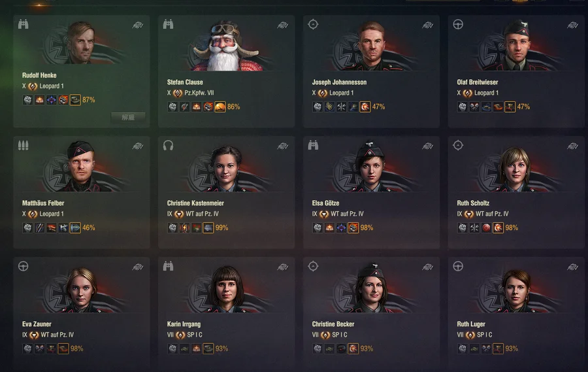Viewport: 588px width, 372px height.
Task: Click the commander binoculars icon on Rudolf Henke's card
Action: (24, 25)
